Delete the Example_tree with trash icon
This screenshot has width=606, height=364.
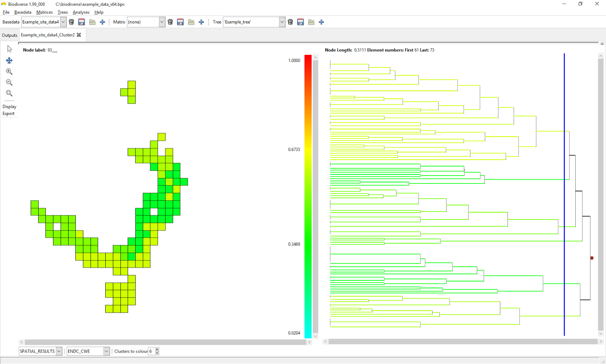pos(290,22)
